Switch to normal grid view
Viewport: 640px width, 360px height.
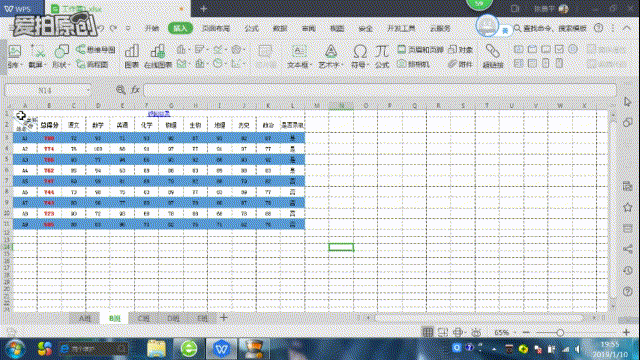(427, 333)
